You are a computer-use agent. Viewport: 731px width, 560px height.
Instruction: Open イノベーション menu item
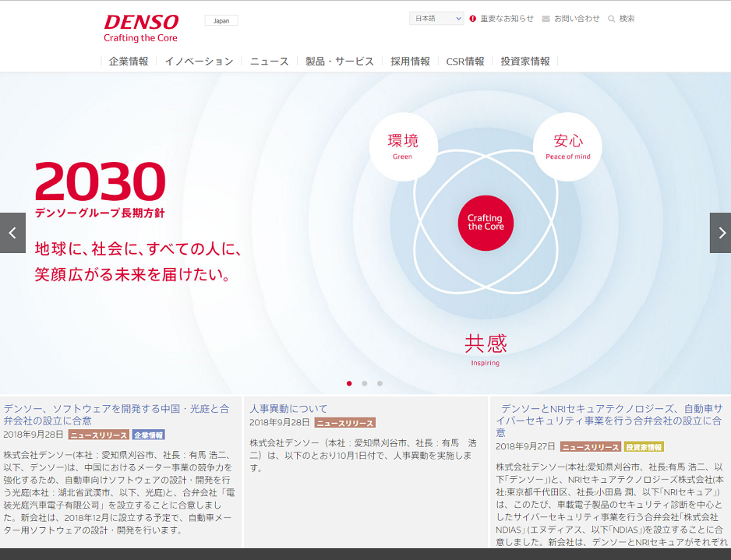point(199,61)
